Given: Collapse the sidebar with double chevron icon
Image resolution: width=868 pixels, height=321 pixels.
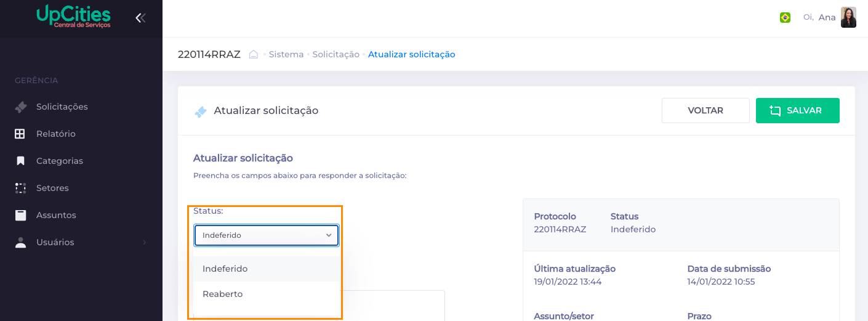Looking at the screenshot, I should point(140,18).
